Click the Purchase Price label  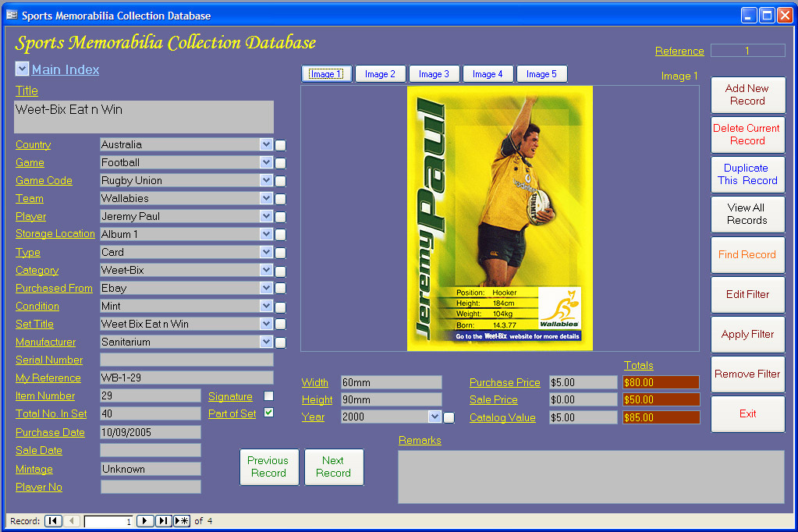pos(505,382)
